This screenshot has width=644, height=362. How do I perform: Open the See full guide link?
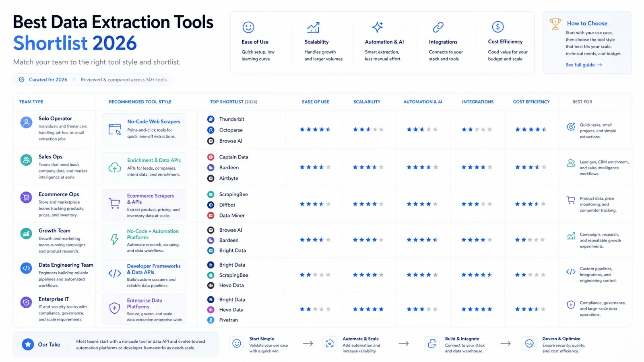[x=584, y=65]
